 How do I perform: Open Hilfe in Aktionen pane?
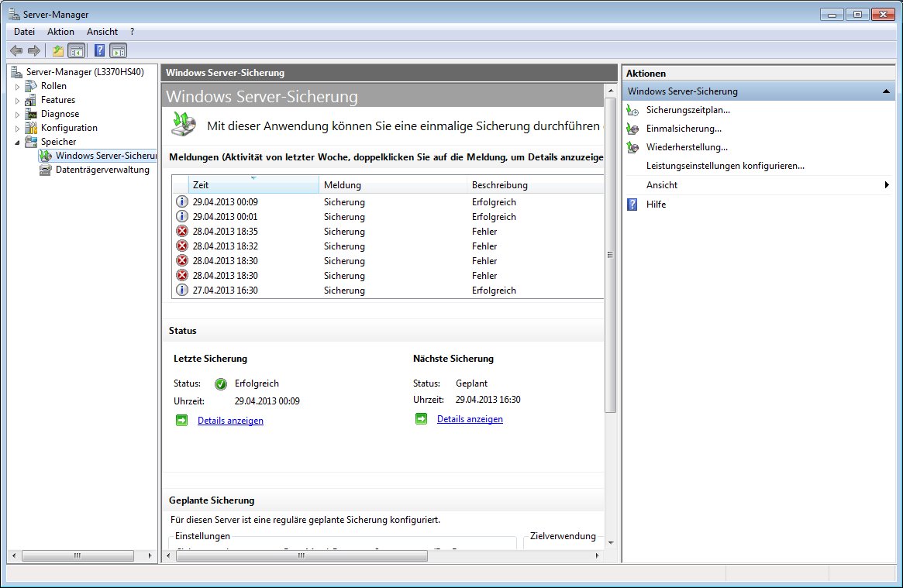656,205
